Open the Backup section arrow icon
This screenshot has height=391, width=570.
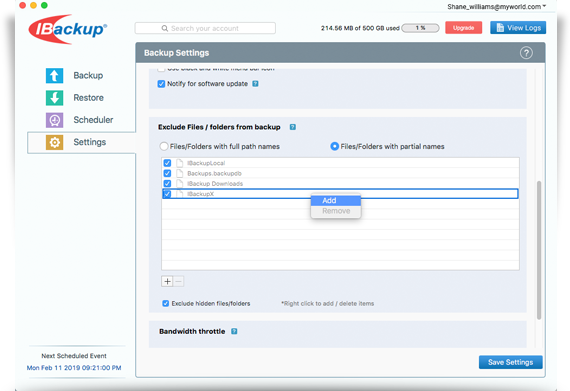55,76
